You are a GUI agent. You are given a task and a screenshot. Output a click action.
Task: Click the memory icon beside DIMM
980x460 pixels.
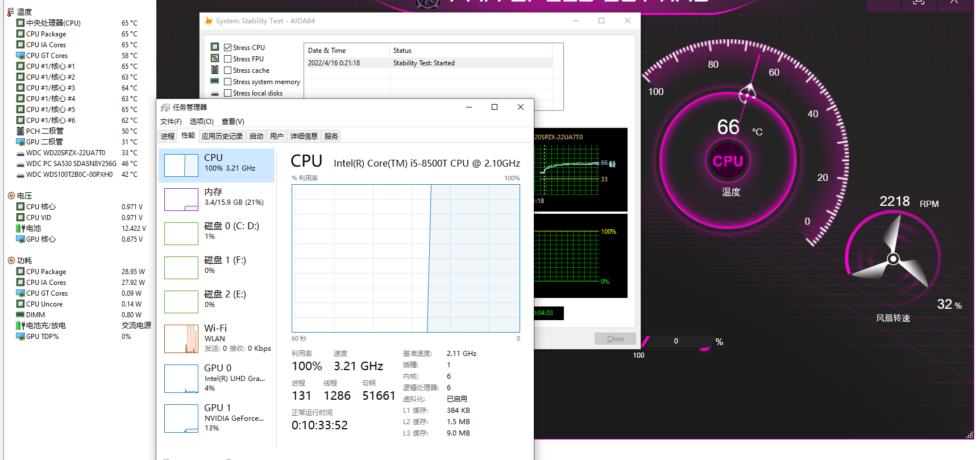pos(20,315)
